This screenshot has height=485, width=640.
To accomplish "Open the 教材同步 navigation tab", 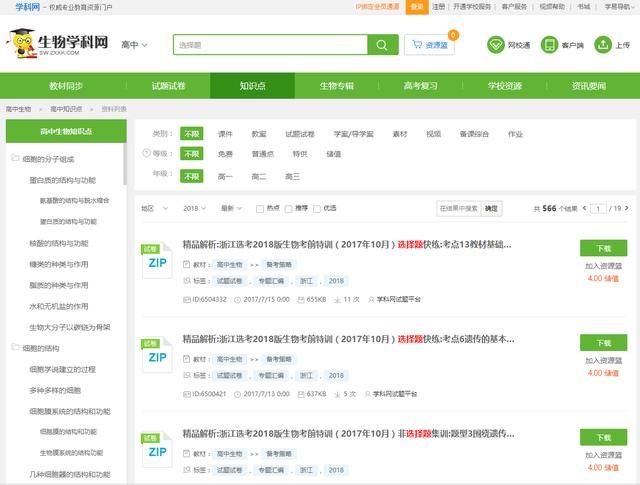I will click(x=66, y=86).
